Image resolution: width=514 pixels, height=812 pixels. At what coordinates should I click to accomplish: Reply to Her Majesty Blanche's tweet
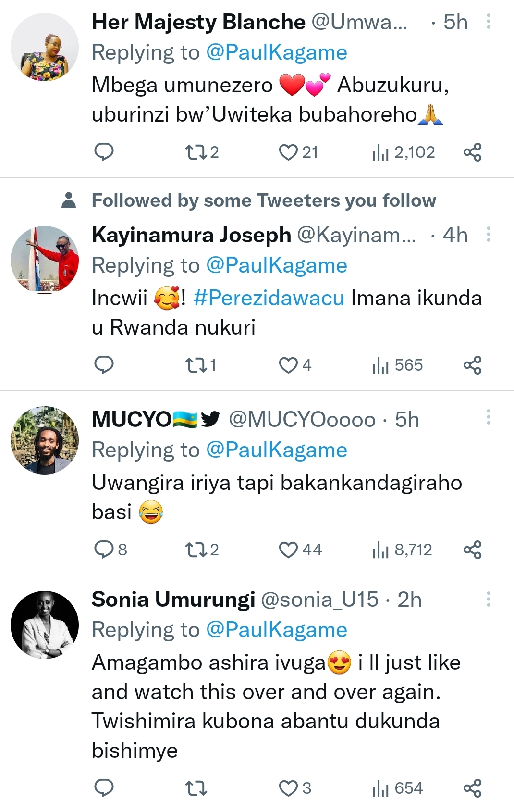[104, 152]
